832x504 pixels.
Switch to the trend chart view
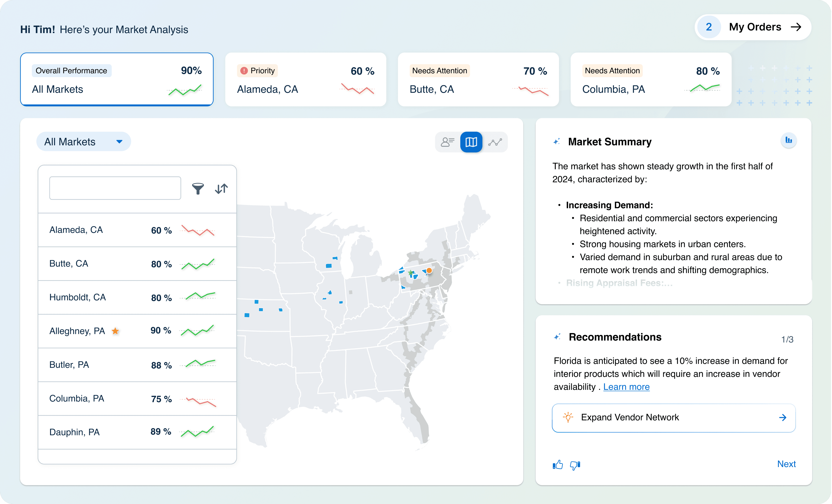[x=495, y=142]
